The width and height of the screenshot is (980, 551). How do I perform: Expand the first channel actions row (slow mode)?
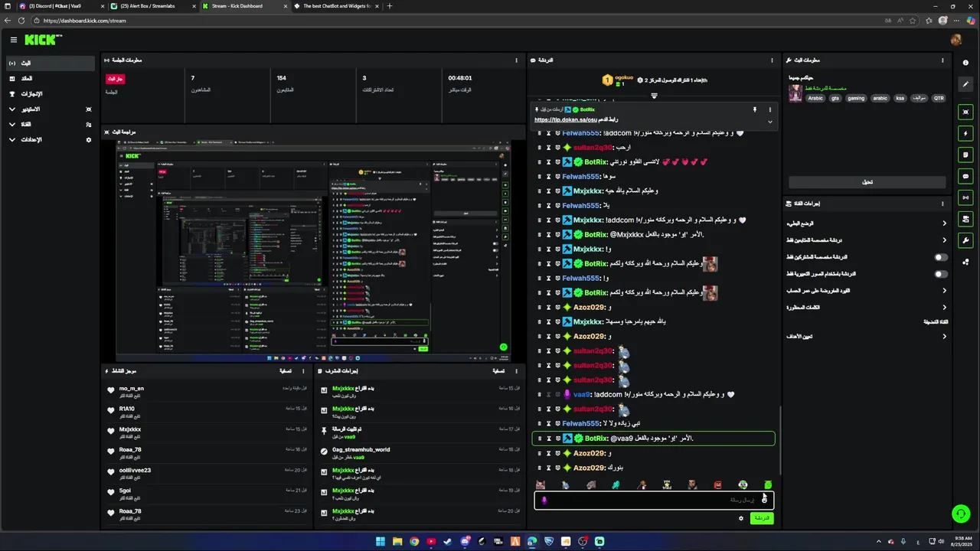(867, 223)
